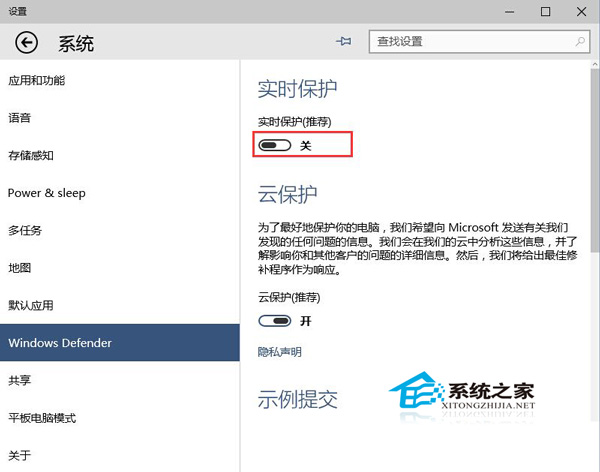
Task: Select 多任务 in sidebar
Action: click(120, 230)
